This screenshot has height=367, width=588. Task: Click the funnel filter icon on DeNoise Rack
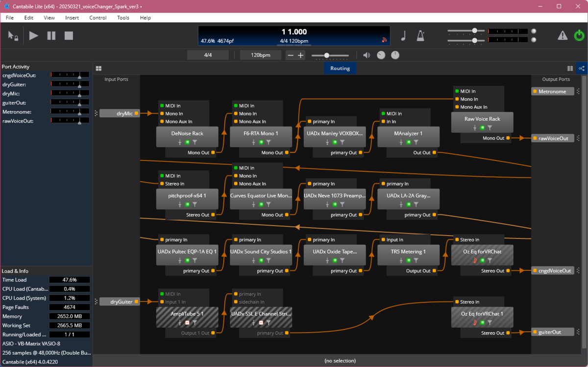click(195, 142)
